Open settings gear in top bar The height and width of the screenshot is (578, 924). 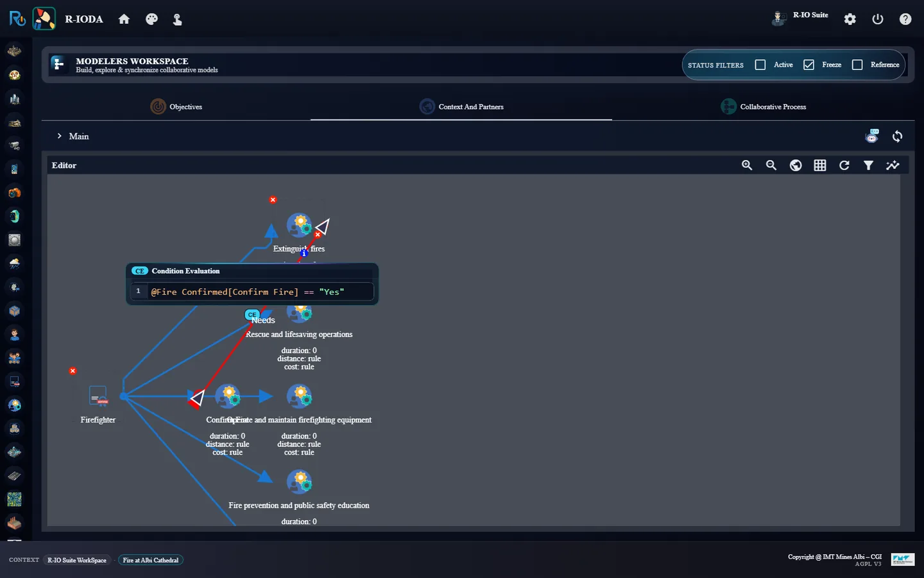pos(850,19)
